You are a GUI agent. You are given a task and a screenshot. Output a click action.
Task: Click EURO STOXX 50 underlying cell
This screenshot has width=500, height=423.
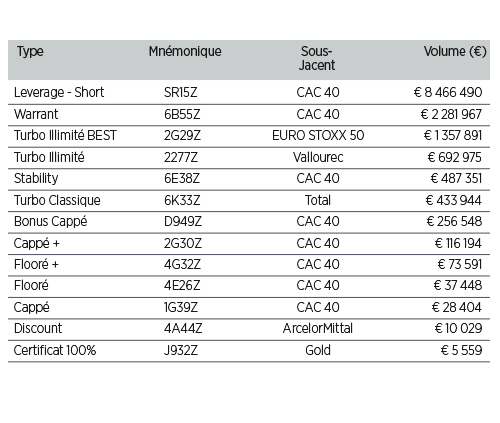[318, 136]
